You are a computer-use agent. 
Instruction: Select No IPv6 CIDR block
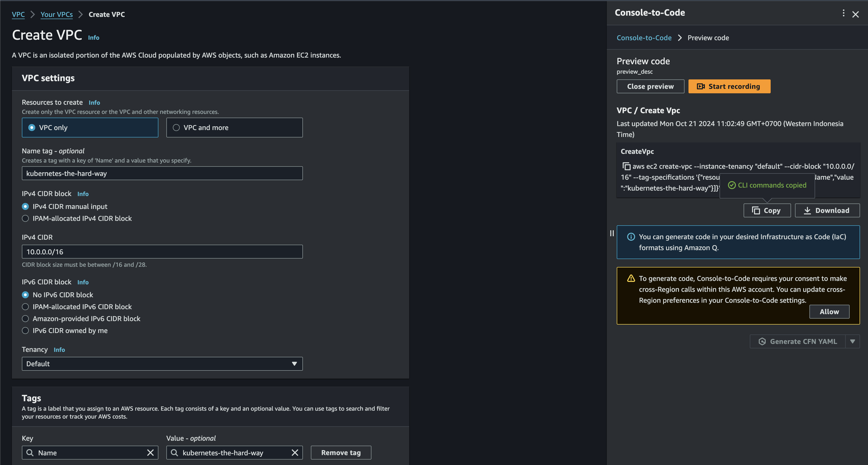pos(25,295)
